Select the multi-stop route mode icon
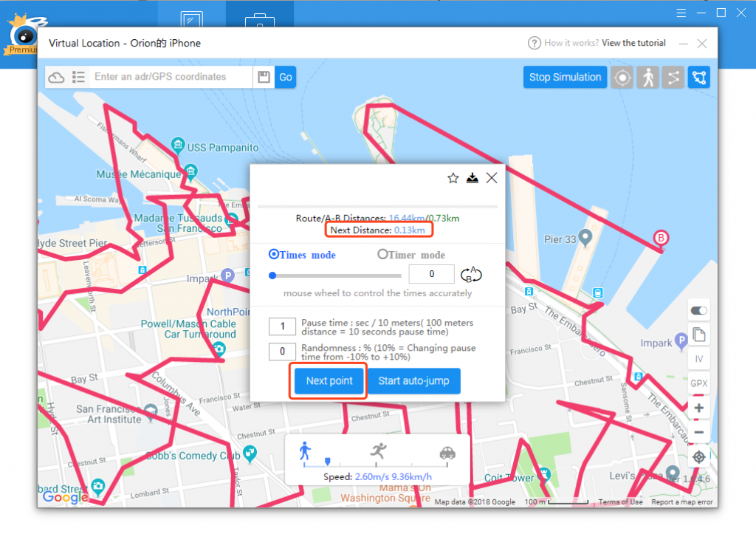The image size is (756, 534). coord(673,77)
